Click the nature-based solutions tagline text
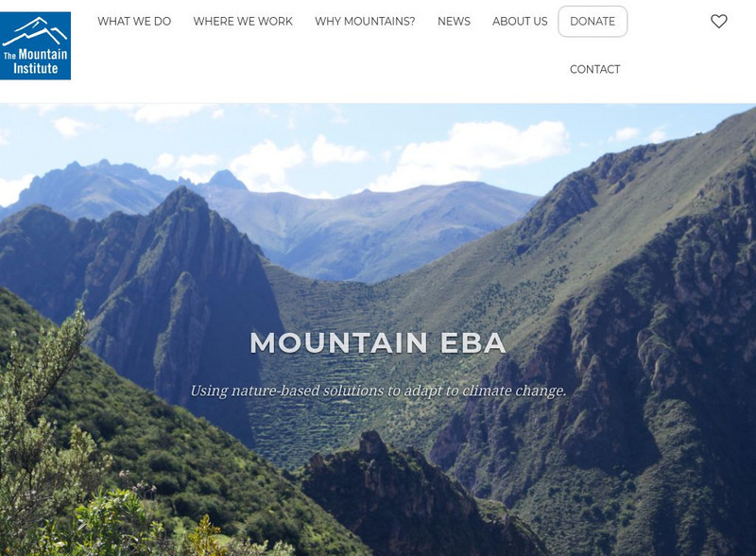 [378, 391]
